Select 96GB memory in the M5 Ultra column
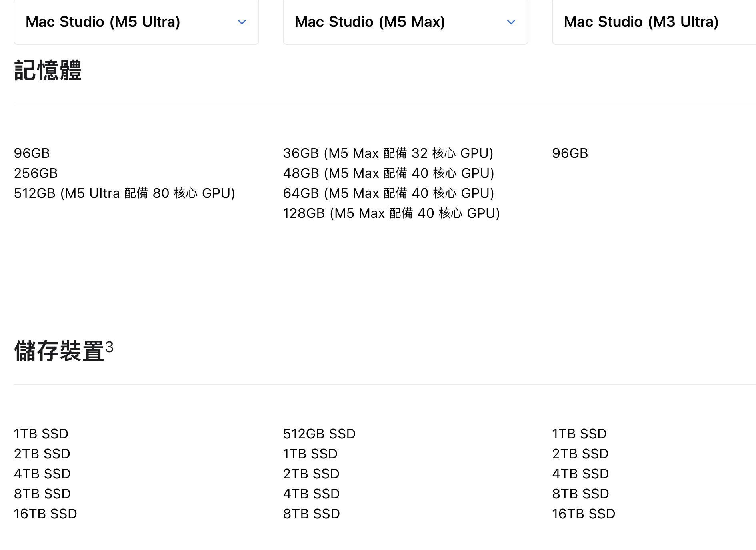756x550 pixels. (32, 153)
